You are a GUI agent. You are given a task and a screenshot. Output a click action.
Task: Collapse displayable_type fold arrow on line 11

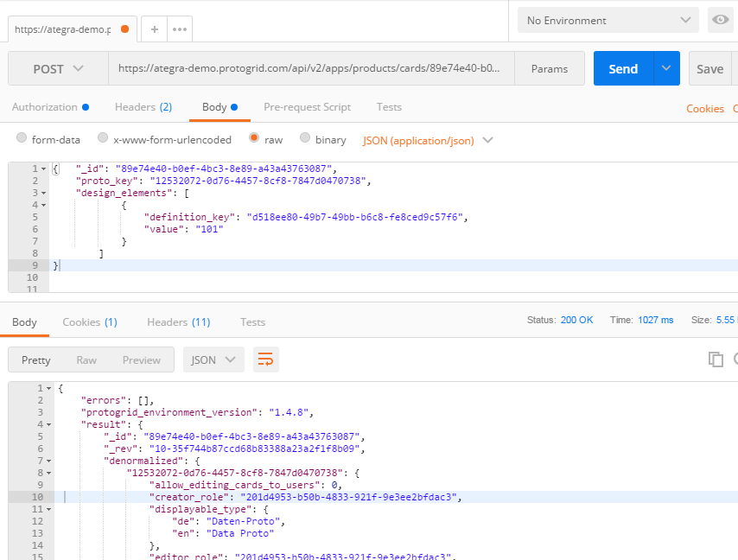[x=49, y=509]
